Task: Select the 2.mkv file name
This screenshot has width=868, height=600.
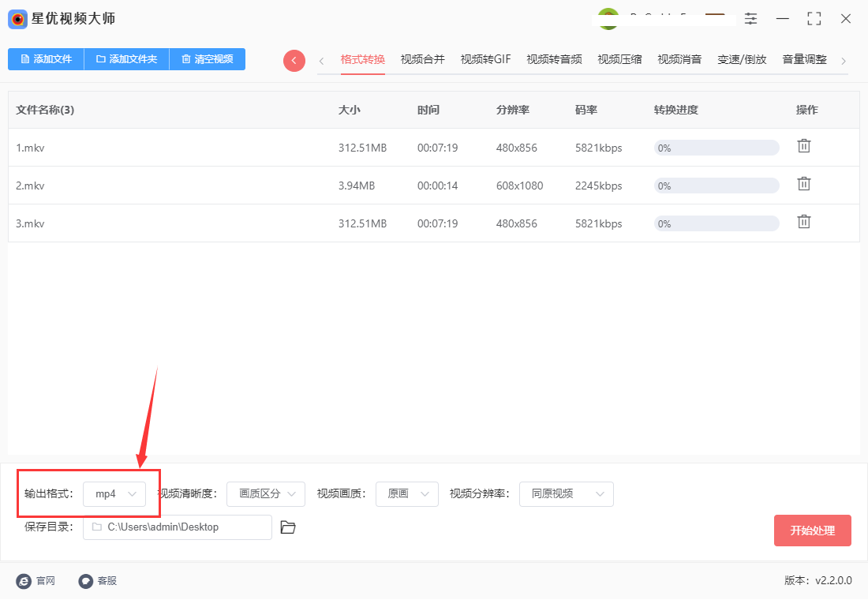Action: click(x=30, y=186)
